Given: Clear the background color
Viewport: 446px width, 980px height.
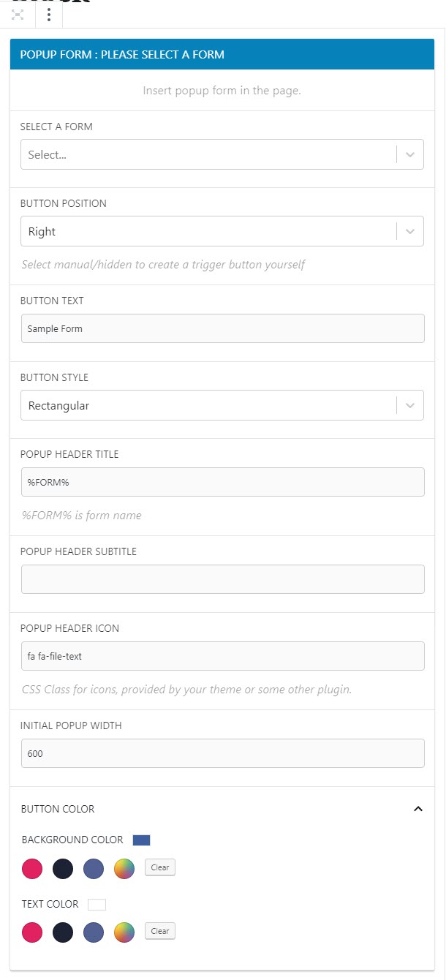Looking at the screenshot, I should click(x=160, y=867).
